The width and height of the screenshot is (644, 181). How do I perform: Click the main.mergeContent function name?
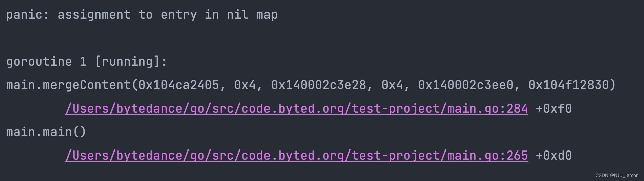[x=68, y=85]
